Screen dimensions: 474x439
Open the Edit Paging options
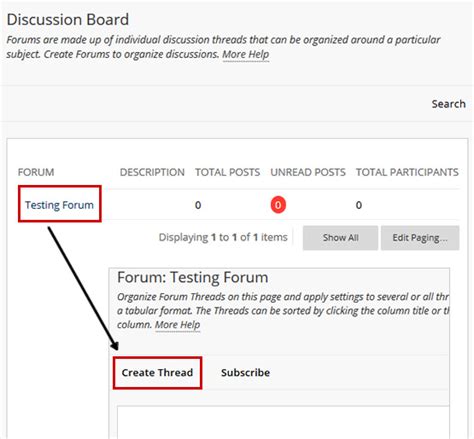pyautogui.click(x=420, y=238)
